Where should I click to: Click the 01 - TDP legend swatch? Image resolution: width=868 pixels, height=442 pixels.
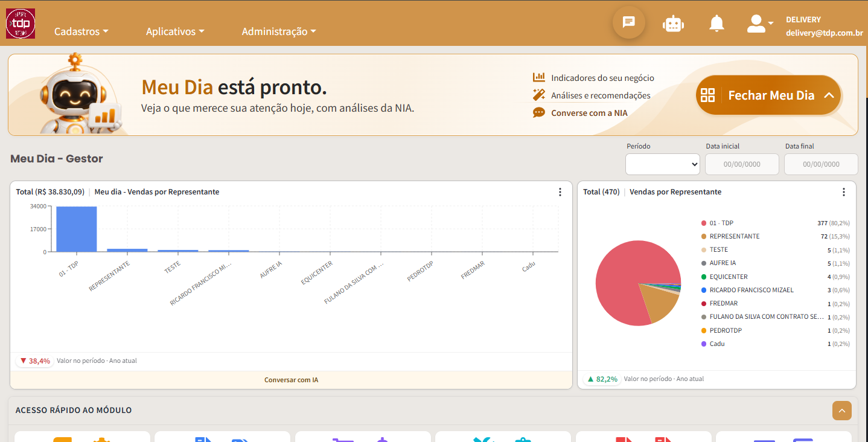coord(704,223)
